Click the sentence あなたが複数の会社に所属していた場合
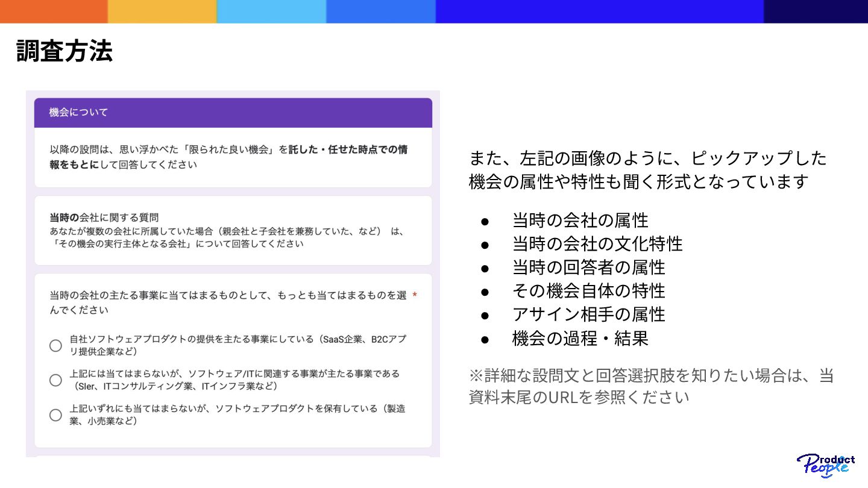The image size is (868, 488). click(226, 237)
